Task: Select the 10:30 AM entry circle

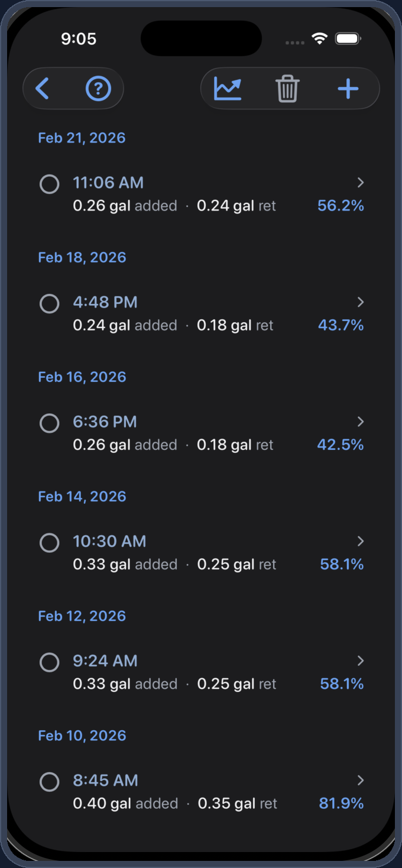Action: 49,542
